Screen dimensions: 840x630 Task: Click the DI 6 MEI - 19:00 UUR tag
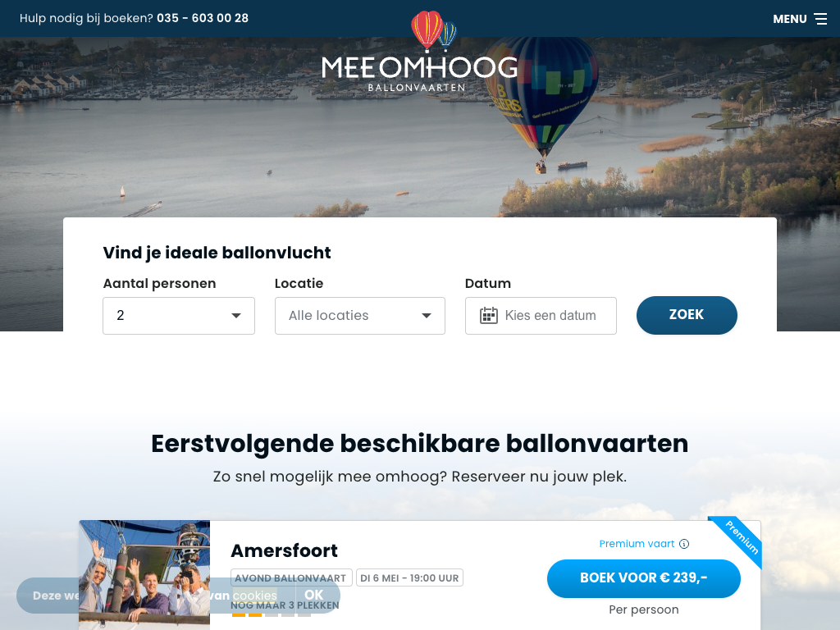coord(409,578)
